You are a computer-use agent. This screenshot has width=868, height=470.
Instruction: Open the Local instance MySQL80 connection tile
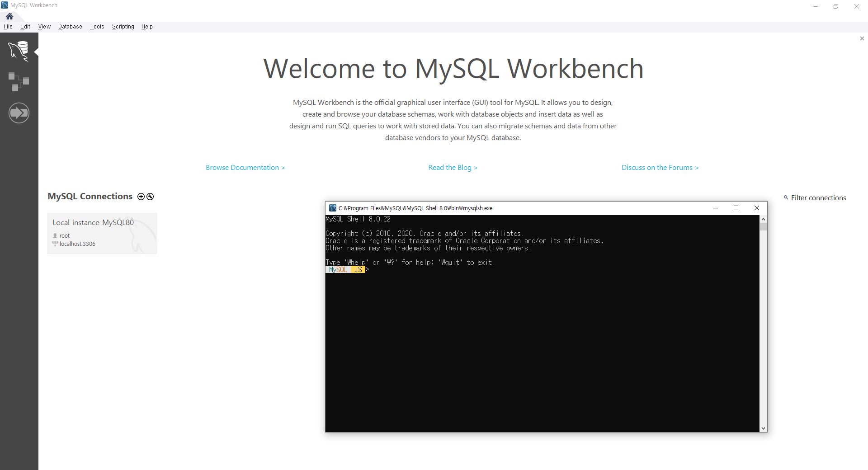pyautogui.click(x=102, y=233)
